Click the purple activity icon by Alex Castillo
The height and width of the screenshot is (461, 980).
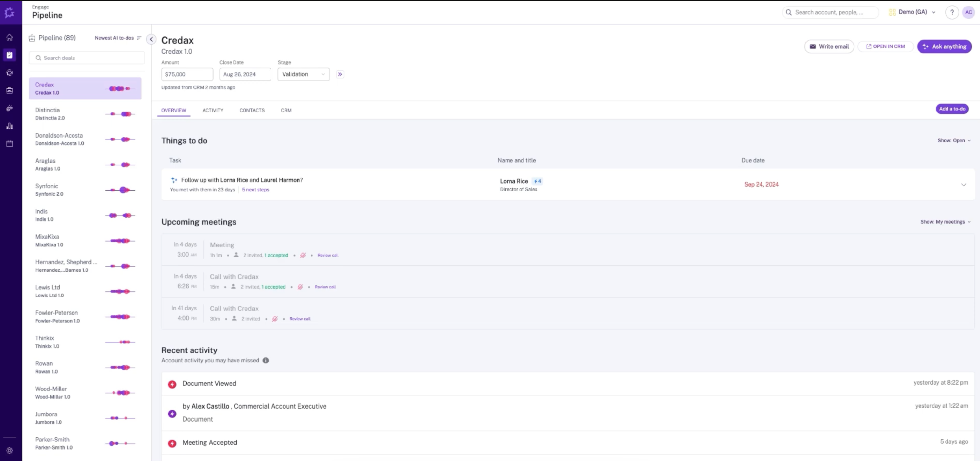tap(172, 414)
